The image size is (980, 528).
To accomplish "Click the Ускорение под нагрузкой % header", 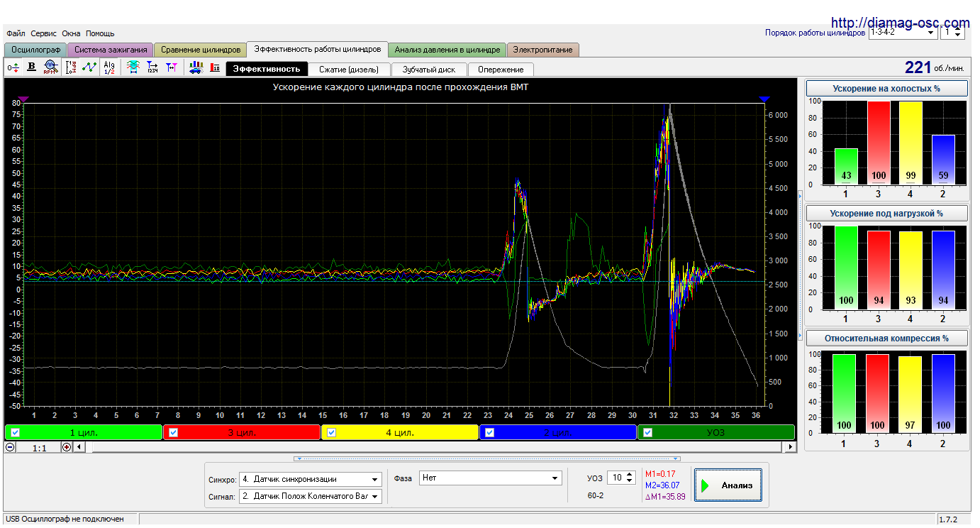I will tap(887, 213).
